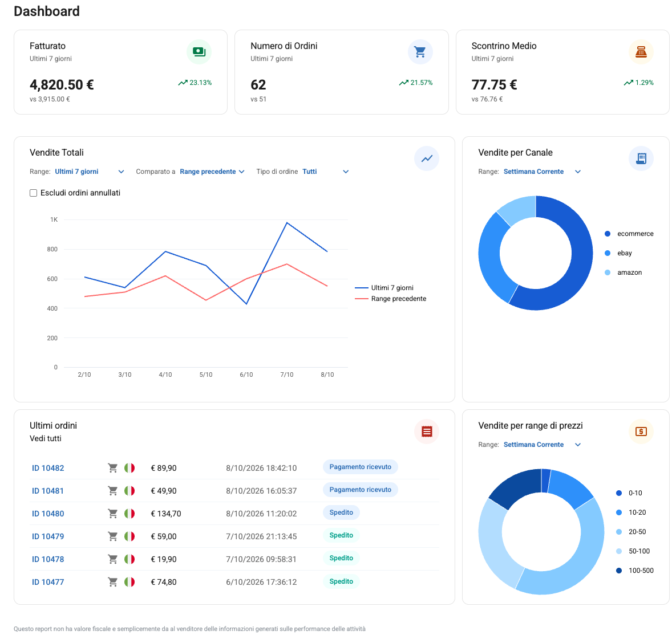Click the 1.29% upward trend icon in Scontrino Medio
Screen dimensions: 672x635
coord(629,83)
